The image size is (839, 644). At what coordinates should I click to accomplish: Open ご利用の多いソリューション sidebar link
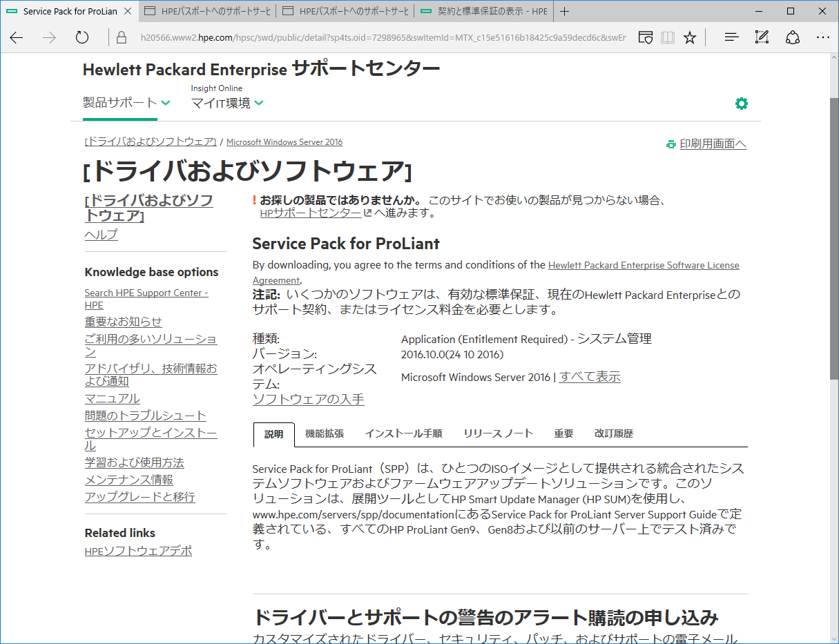point(151,345)
